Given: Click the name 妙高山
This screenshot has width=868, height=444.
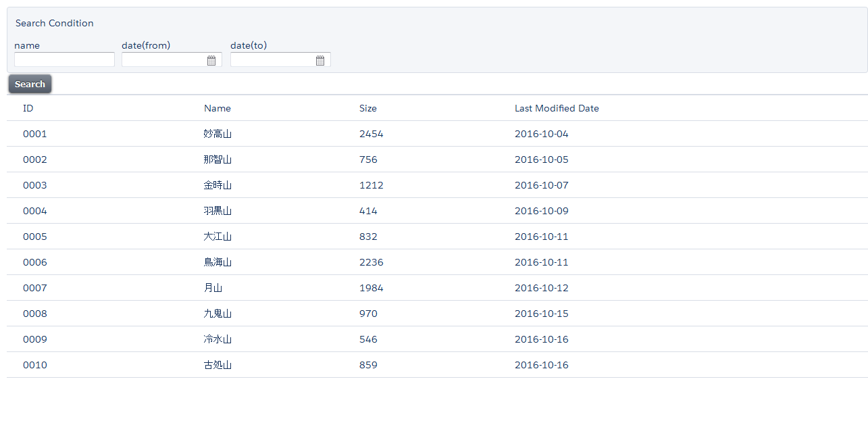Looking at the screenshot, I should click(218, 134).
